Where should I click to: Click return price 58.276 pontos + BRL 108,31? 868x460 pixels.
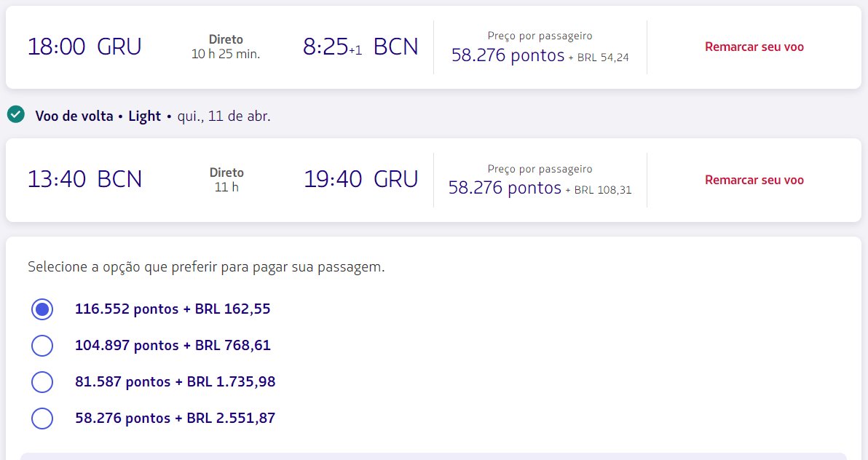coord(540,189)
